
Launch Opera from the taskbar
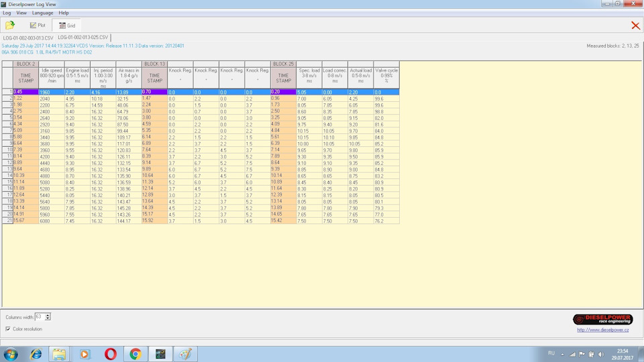(x=110, y=354)
